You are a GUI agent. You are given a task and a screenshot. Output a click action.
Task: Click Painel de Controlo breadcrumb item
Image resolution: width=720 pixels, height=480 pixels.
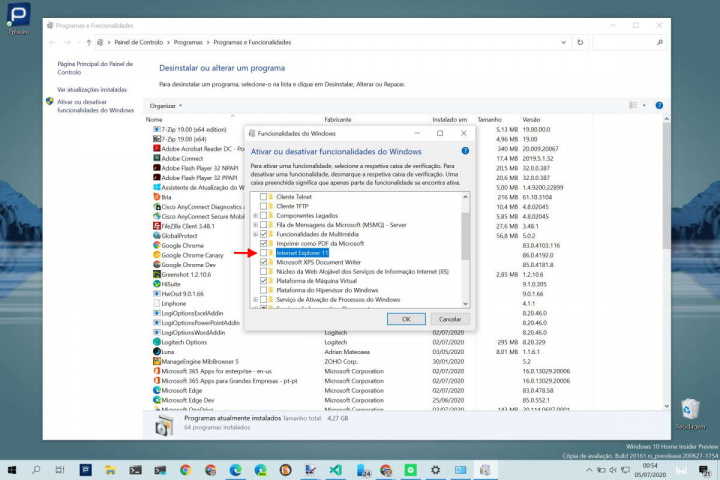click(x=138, y=43)
